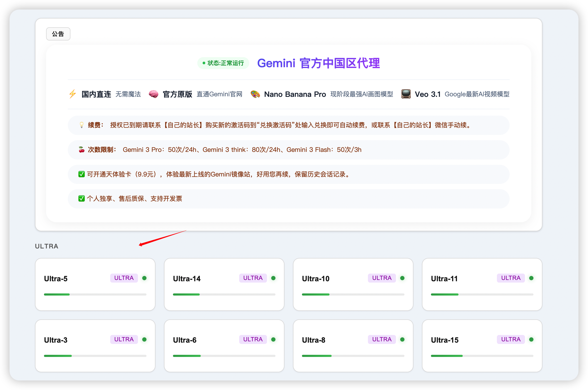Select the palette icon for Nano Banana Pro
The image size is (588, 390).
pyautogui.click(x=255, y=94)
